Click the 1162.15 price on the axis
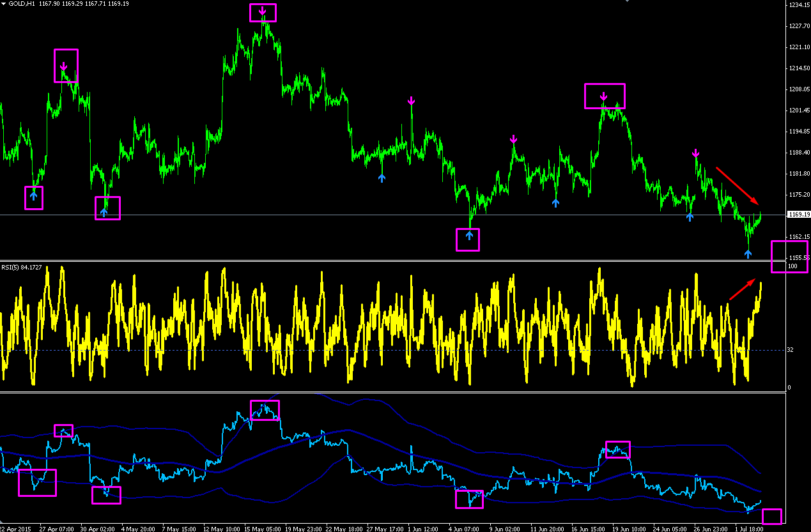811x532 pixels. pyautogui.click(x=799, y=237)
